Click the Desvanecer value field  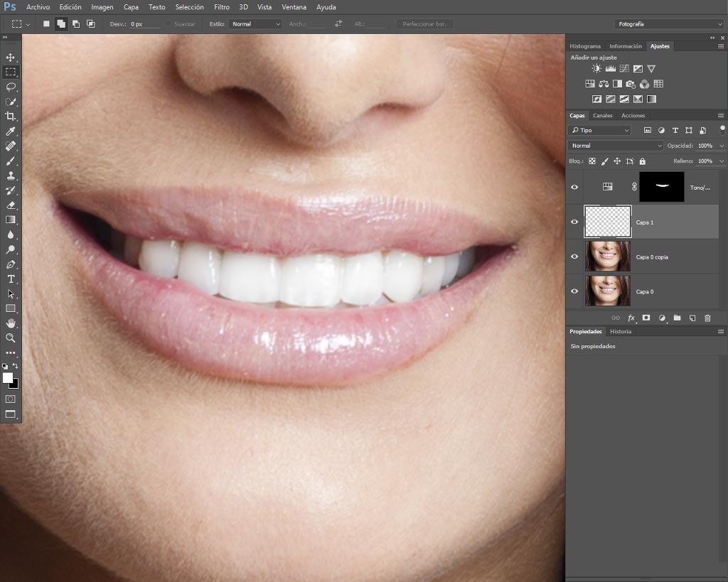144,24
